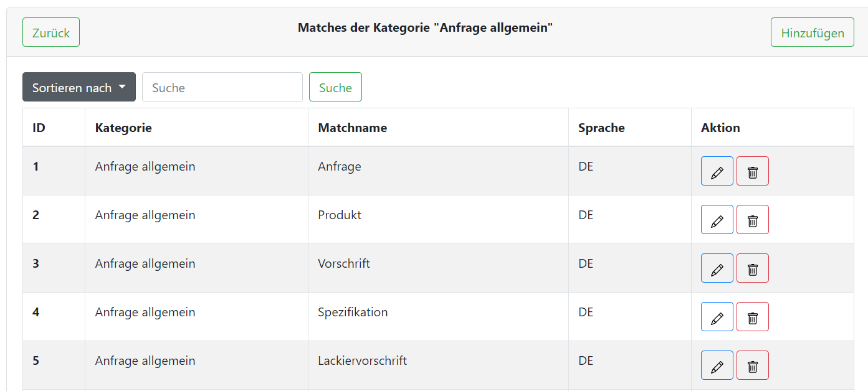Click the ID column header

coord(39,128)
